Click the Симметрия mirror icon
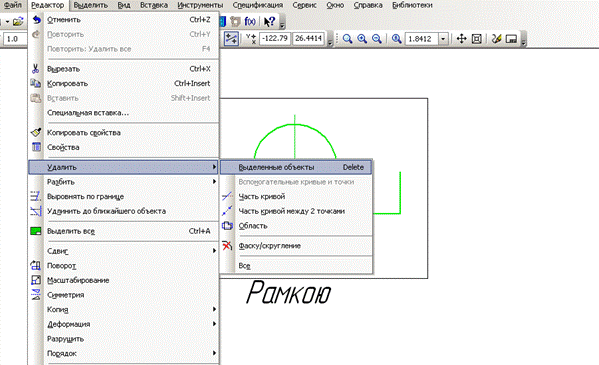Image resolution: width=599 pixels, height=365 pixels. (36, 295)
